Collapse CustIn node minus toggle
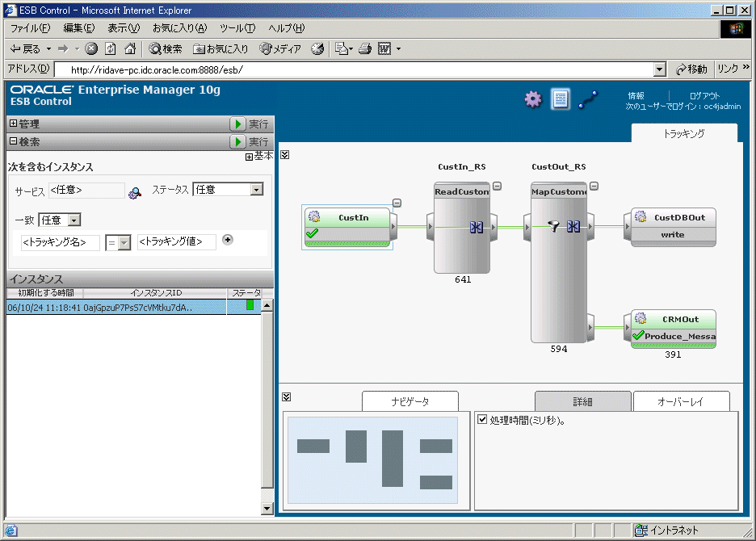 397,203
